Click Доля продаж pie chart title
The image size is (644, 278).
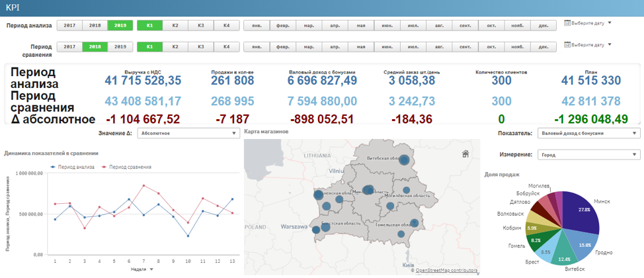coord(502,174)
